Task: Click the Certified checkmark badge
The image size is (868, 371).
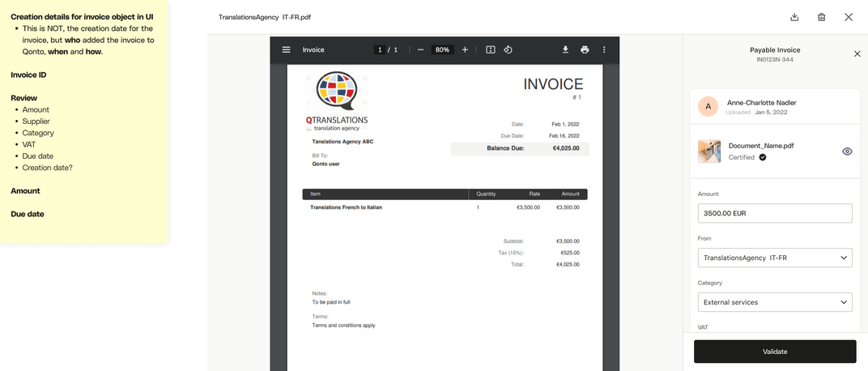Action: pos(762,157)
